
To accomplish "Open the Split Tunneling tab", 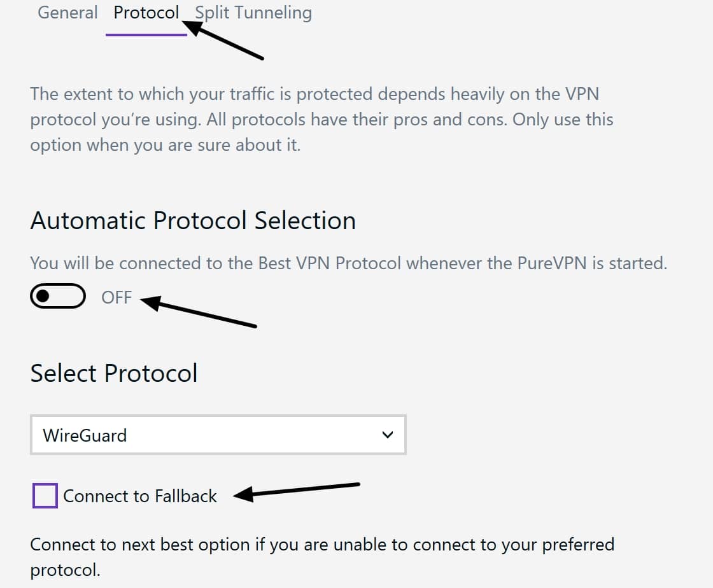I will [x=253, y=12].
